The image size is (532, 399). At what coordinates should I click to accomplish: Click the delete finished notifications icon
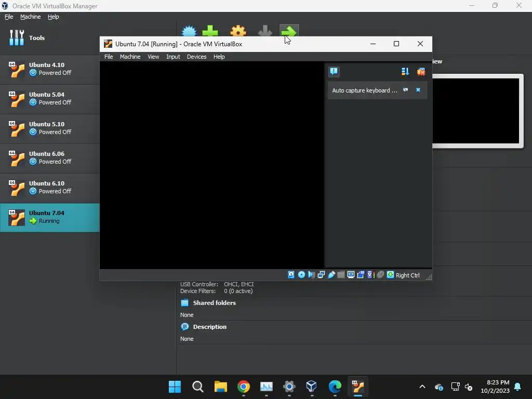point(421,72)
